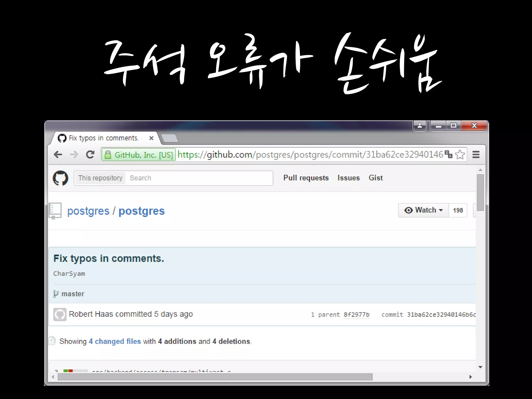Click the commit hash 31ba62ce32940146b6c
Viewport: 532px width, 399px height.
tap(441, 315)
